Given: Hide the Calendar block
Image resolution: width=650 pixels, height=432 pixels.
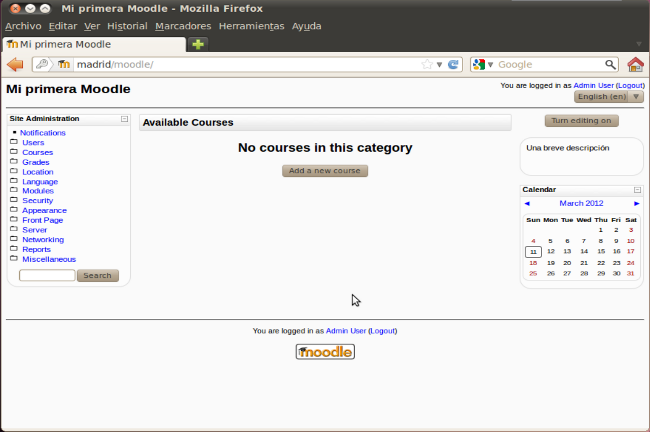Looking at the screenshot, I should [637, 189].
